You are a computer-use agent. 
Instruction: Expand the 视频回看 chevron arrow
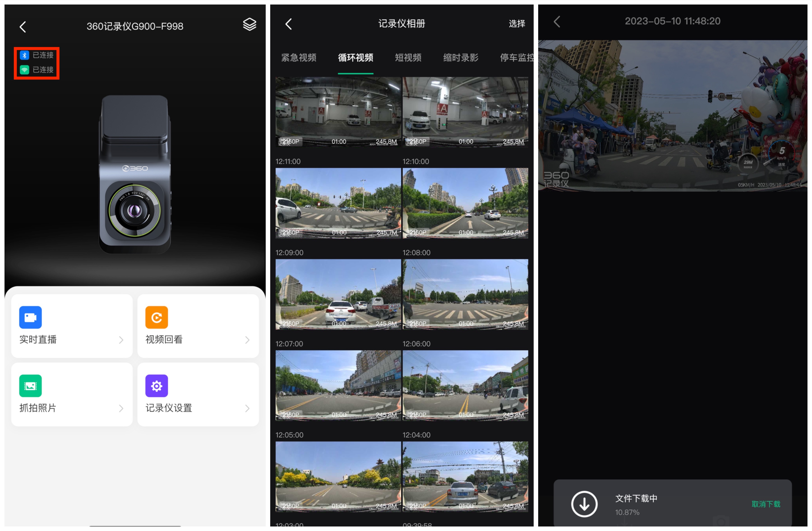coord(247,340)
